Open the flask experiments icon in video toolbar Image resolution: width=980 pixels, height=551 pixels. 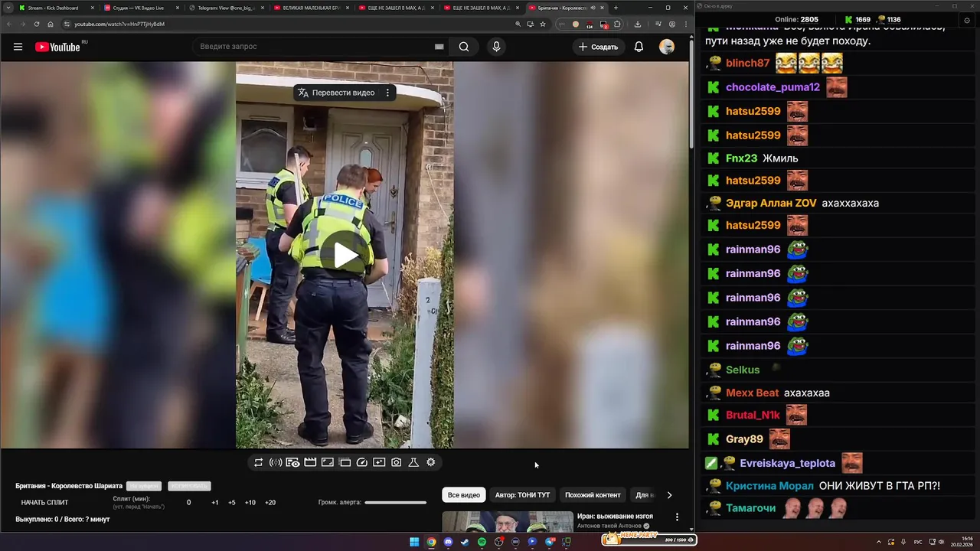(413, 462)
